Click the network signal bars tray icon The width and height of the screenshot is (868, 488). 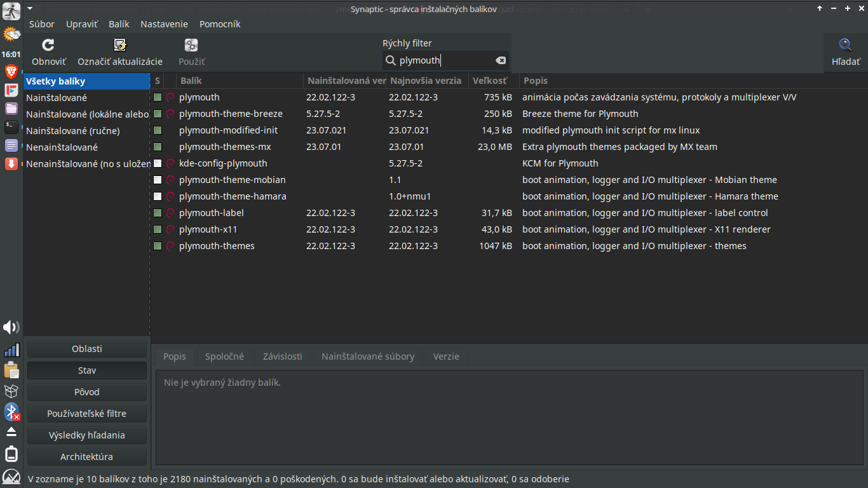coord(11,349)
